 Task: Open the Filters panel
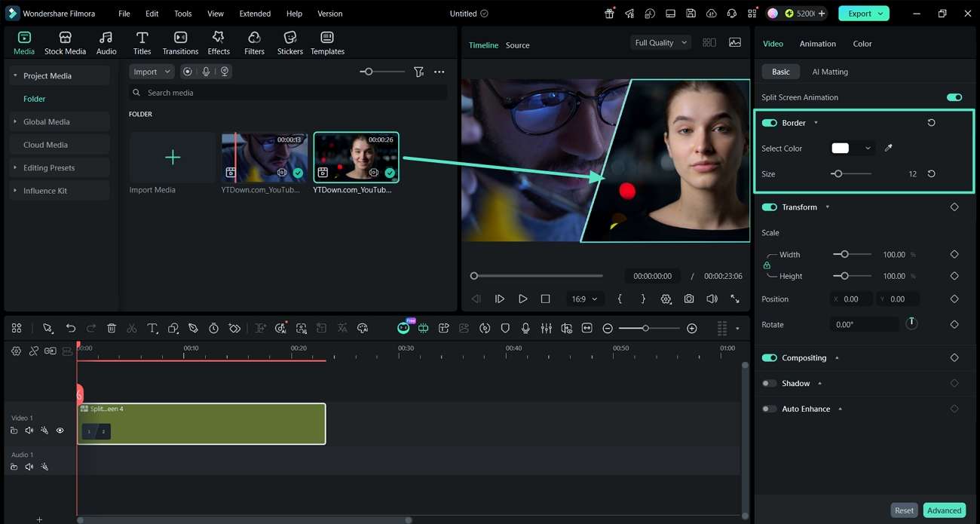(x=254, y=43)
